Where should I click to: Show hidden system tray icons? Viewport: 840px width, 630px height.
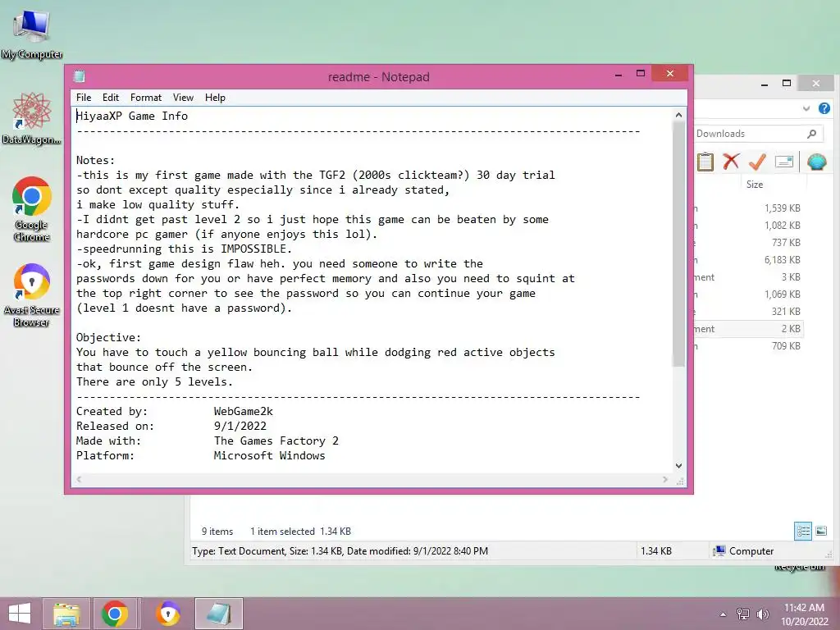point(723,614)
